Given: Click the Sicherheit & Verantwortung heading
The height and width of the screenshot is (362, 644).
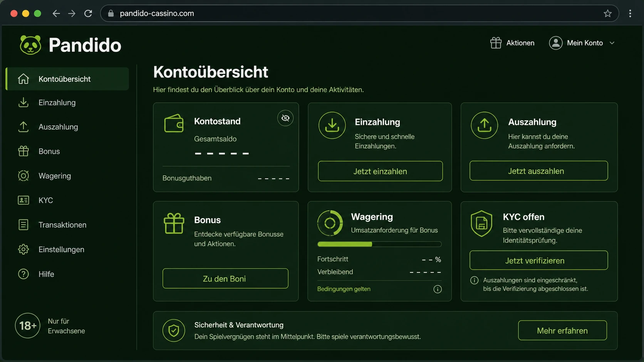Looking at the screenshot, I should pos(239,325).
